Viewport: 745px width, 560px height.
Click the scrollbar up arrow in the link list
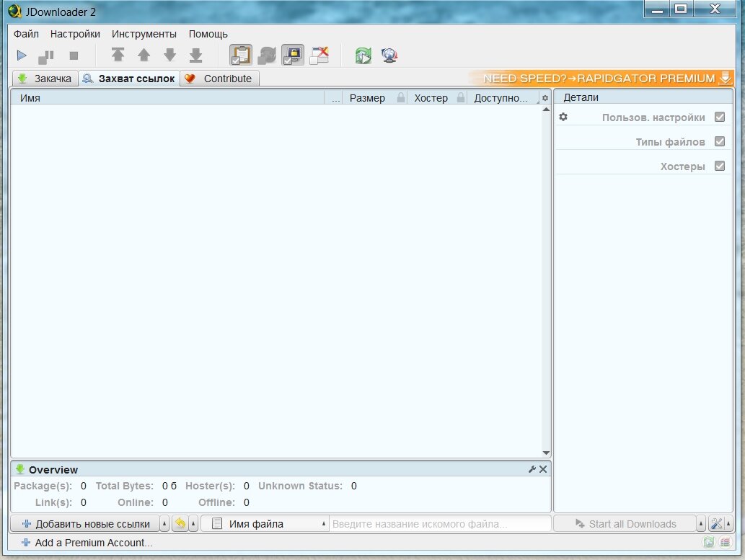[x=546, y=110]
